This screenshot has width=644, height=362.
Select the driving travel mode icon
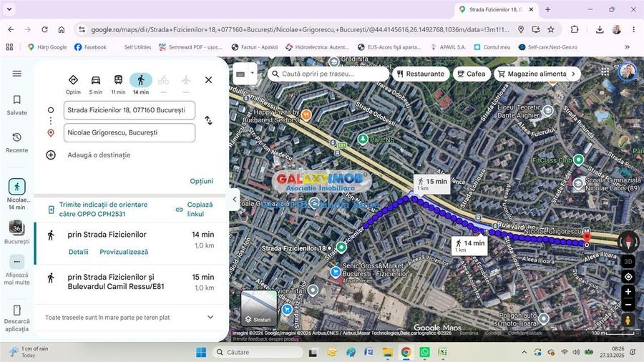[x=96, y=80]
